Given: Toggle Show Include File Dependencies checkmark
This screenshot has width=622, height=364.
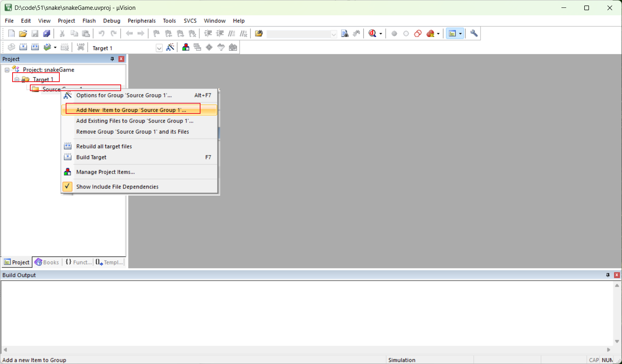Looking at the screenshot, I should 68,187.
